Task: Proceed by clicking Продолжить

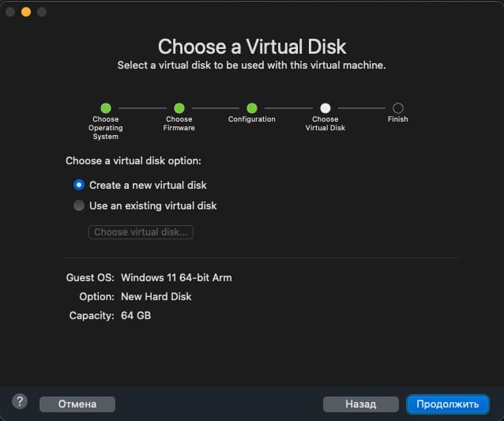Action: coord(448,404)
